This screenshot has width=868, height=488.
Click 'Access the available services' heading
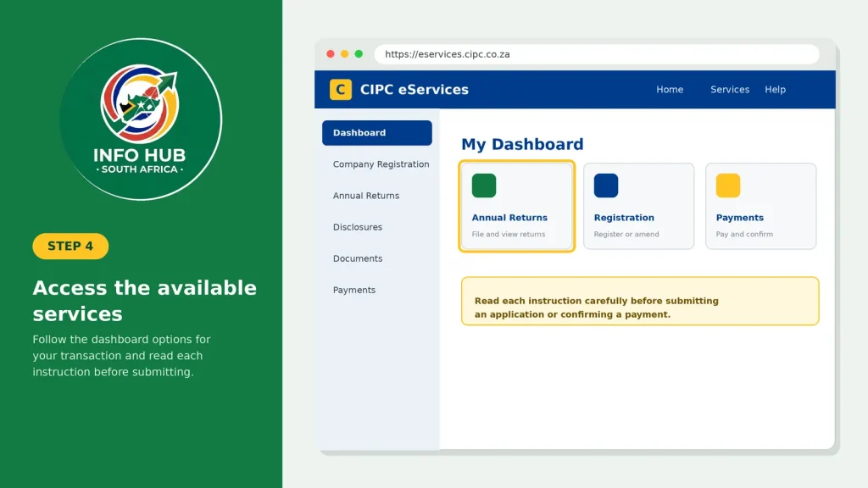[144, 301]
